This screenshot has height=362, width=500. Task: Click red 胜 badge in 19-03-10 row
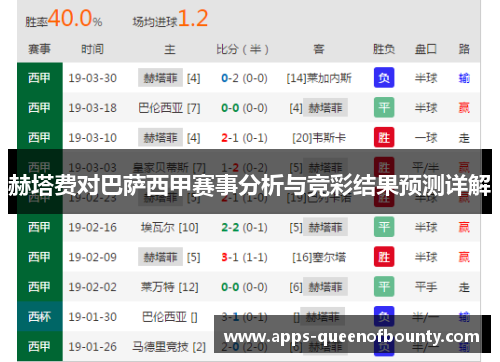point(384,137)
